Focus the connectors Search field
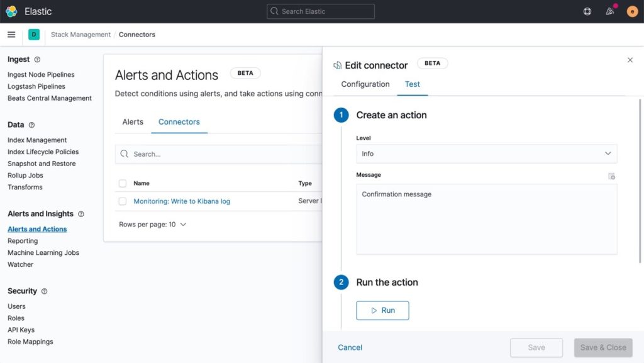 [219, 154]
